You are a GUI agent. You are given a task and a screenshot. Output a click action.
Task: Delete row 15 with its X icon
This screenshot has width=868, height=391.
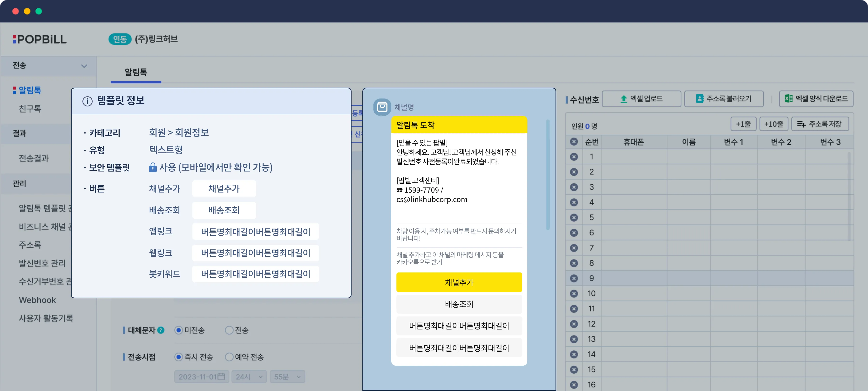pyautogui.click(x=574, y=370)
